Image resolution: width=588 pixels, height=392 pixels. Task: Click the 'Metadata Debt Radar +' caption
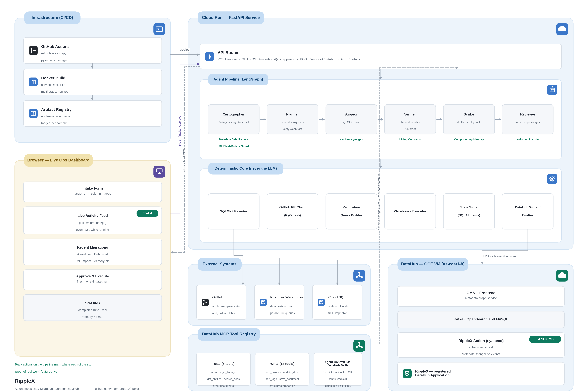pos(234,140)
